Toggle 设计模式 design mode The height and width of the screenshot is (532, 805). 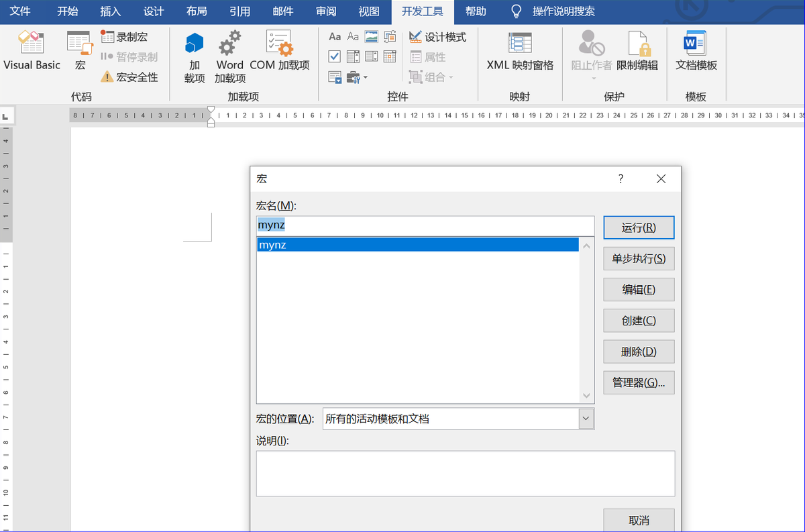[437, 37]
